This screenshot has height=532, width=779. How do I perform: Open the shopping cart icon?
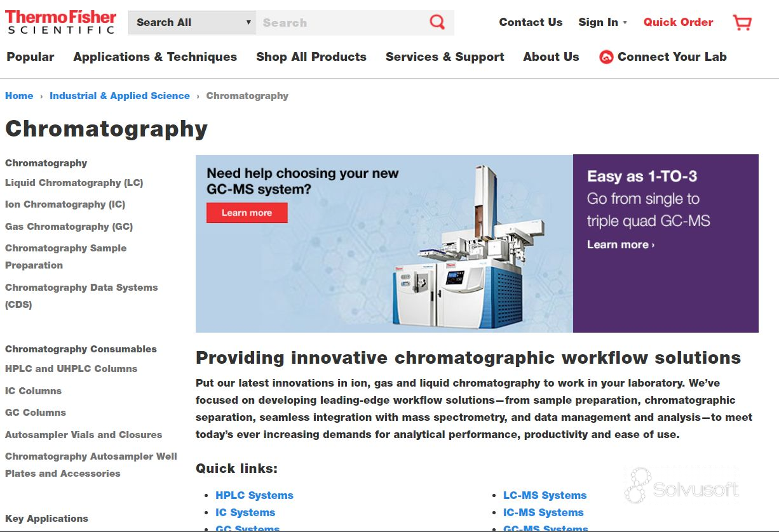(742, 22)
